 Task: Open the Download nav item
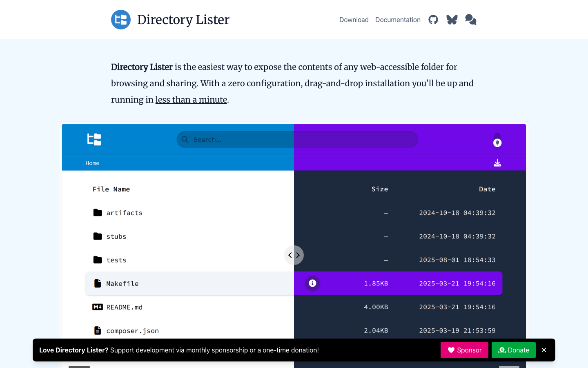(354, 20)
